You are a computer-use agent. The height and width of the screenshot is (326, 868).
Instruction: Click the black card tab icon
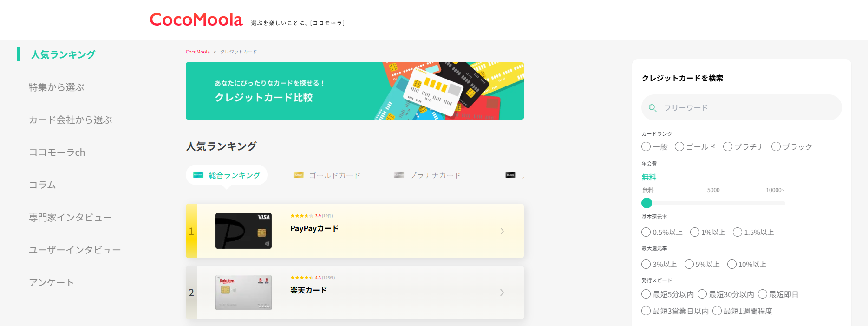coord(510,175)
